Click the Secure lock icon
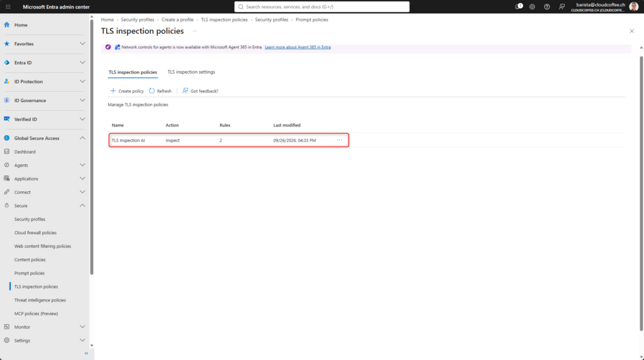This screenshot has width=644, height=360. 6,205
